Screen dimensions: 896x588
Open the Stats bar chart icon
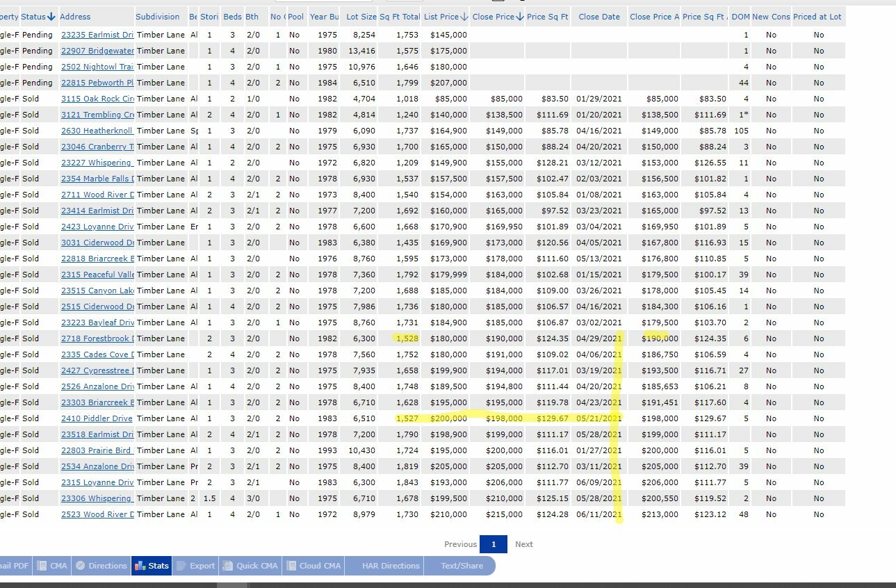tap(139, 566)
